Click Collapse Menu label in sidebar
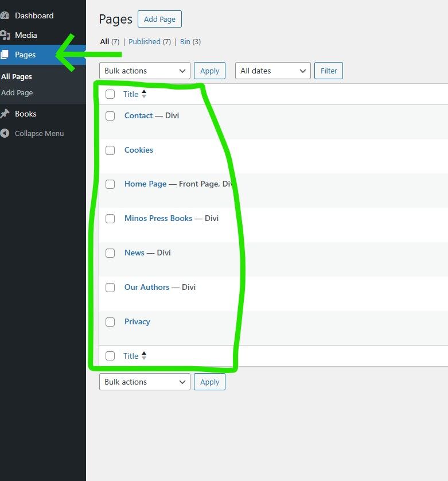 pos(39,133)
